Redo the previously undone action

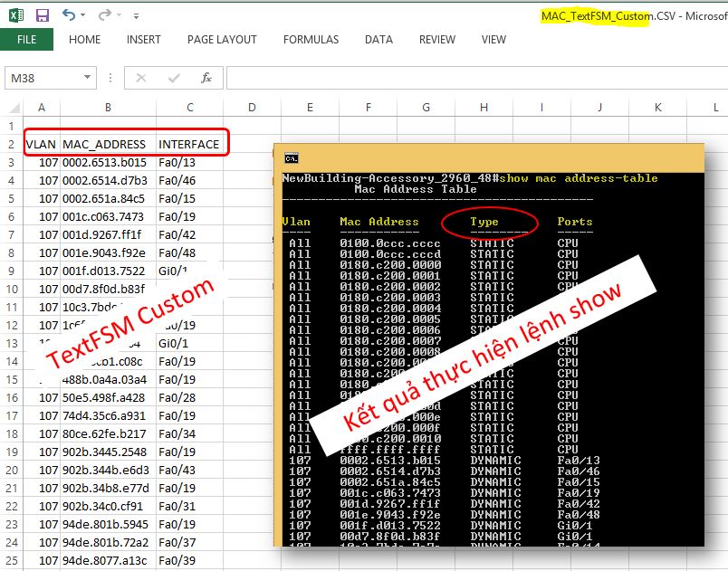(104, 14)
